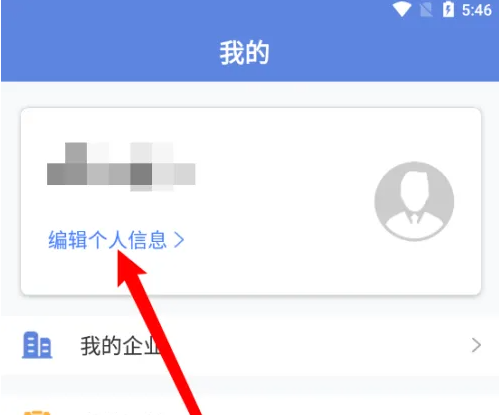Tap the charging battery status icon
This screenshot has height=415, width=499.
pyautogui.click(x=448, y=9)
